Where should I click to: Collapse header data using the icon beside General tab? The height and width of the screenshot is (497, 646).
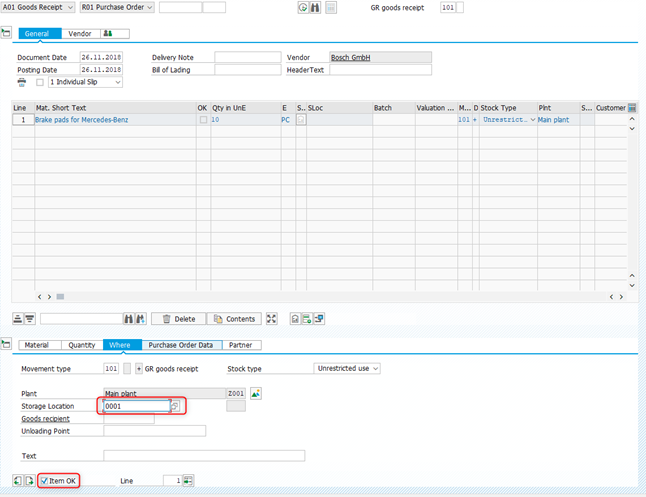tap(6, 33)
